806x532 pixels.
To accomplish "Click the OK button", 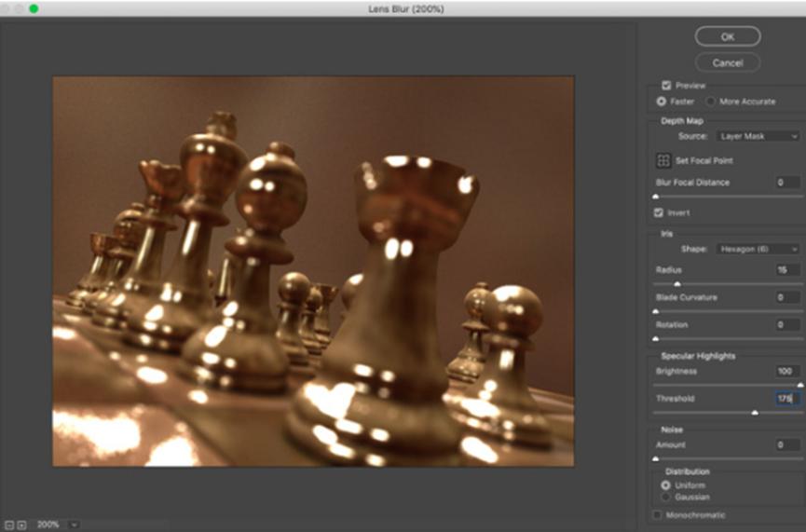I will (727, 36).
